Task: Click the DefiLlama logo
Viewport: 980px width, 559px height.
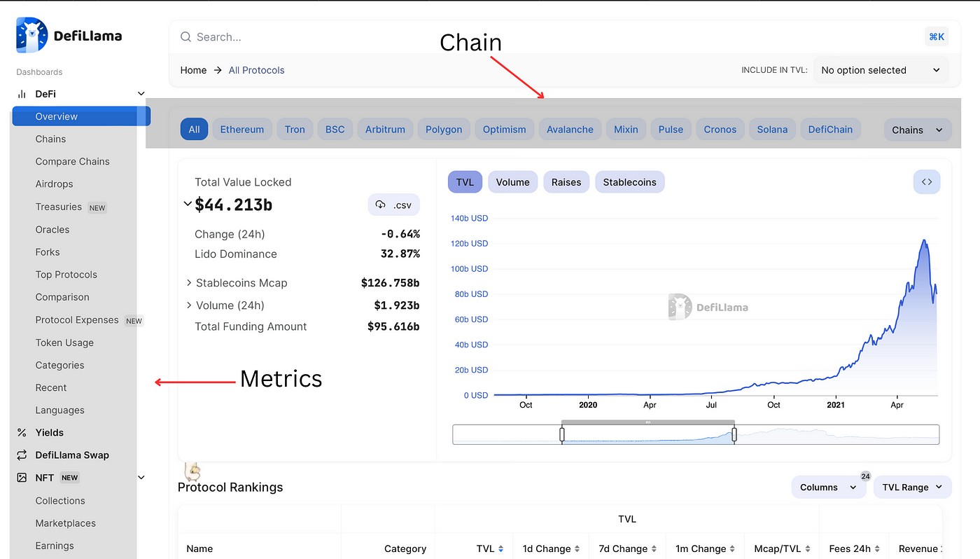Action: 69,36
